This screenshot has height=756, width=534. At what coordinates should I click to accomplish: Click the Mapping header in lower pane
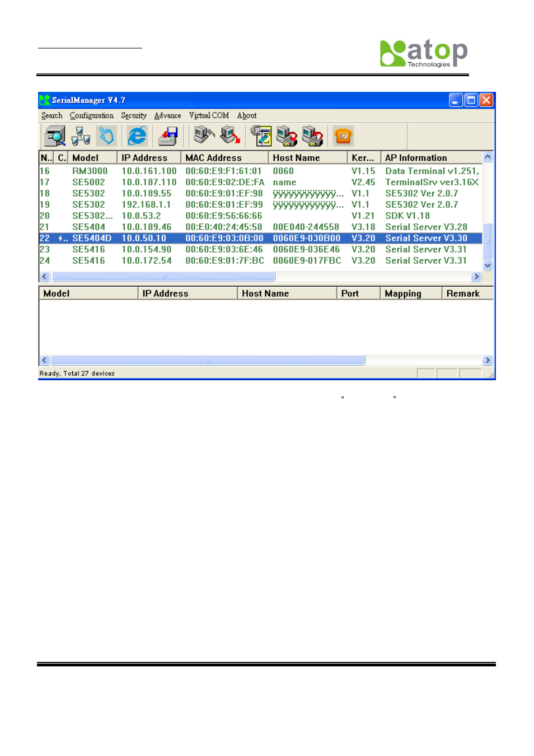411,293
